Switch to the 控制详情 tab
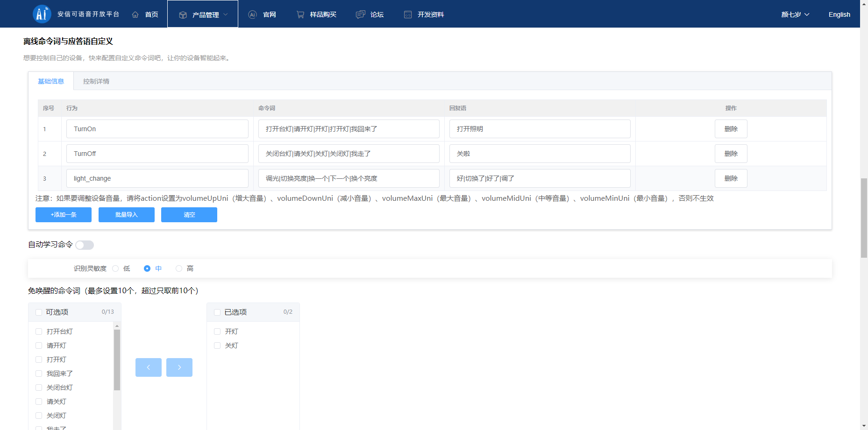Image resolution: width=868 pixels, height=430 pixels. point(96,81)
